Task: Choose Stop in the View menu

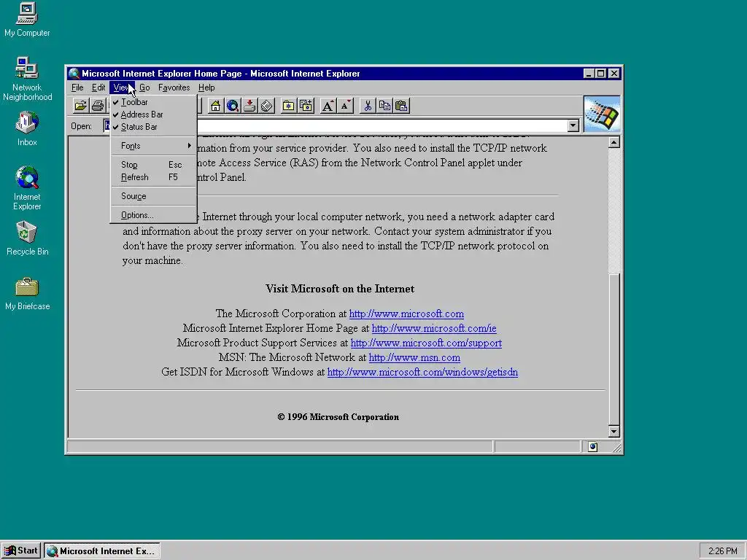Action: coord(153,165)
